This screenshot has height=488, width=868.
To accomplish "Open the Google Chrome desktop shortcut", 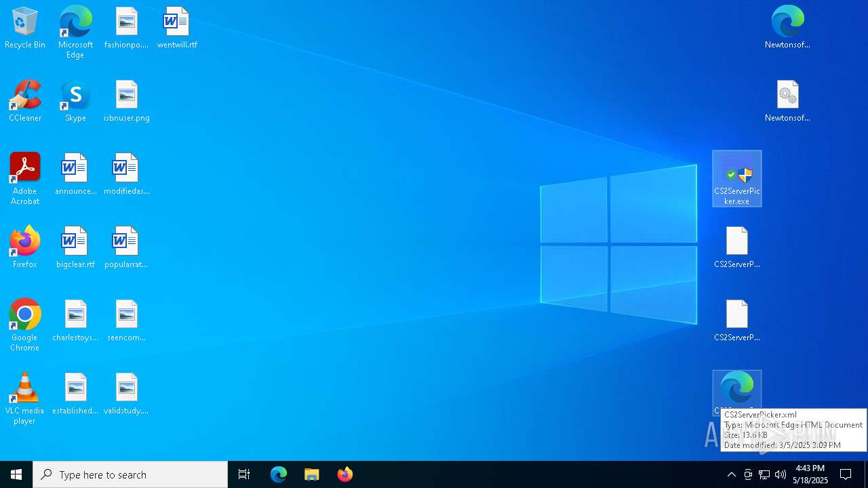I will click(25, 325).
